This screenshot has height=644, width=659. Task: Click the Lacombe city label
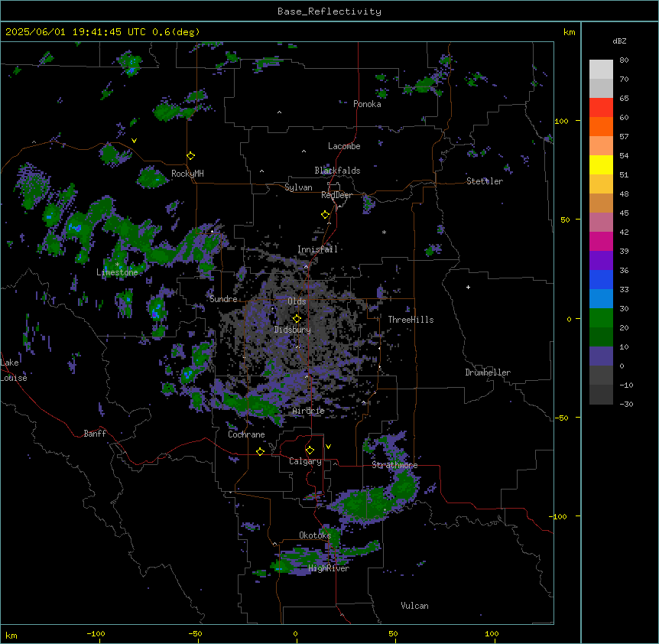coord(344,146)
